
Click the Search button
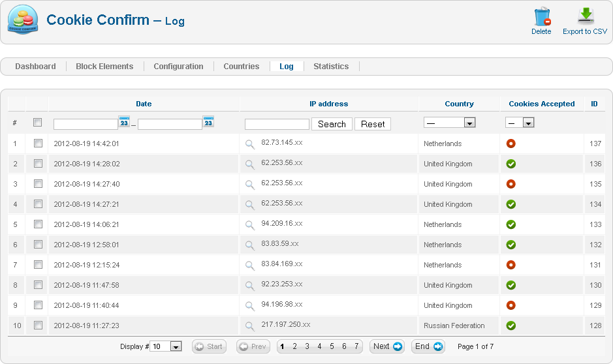point(332,124)
